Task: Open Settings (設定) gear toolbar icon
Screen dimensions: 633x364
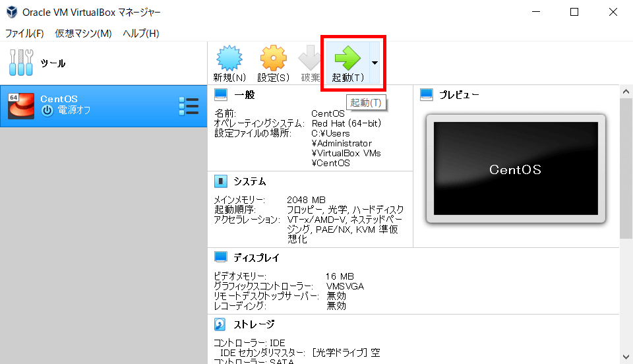Action: tap(273, 58)
